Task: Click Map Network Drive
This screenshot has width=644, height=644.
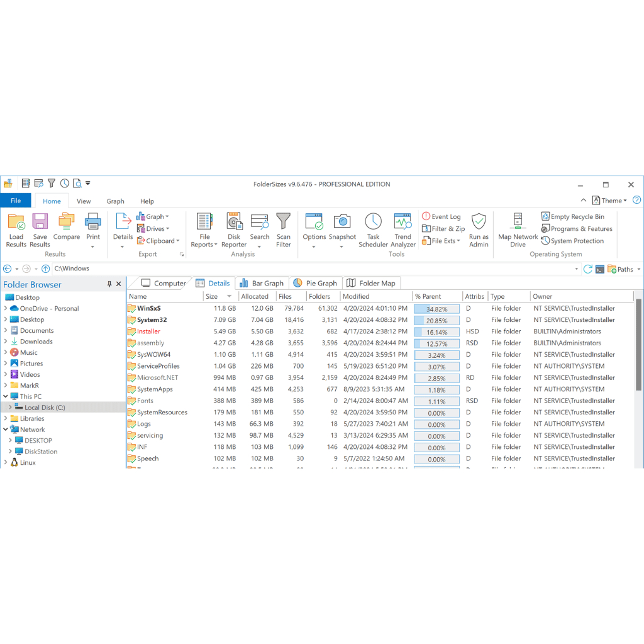Action: pyautogui.click(x=517, y=229)
